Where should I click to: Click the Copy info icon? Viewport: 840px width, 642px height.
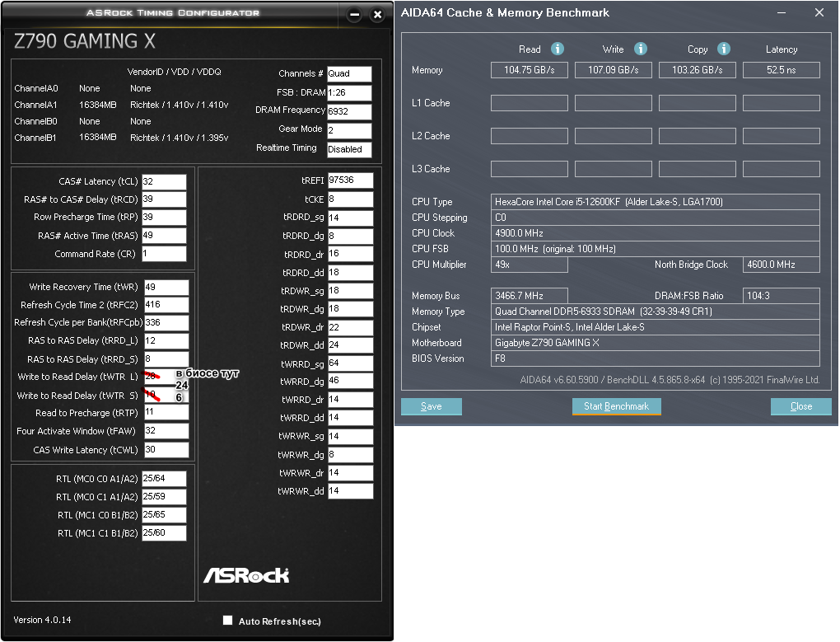coord(724,49)
